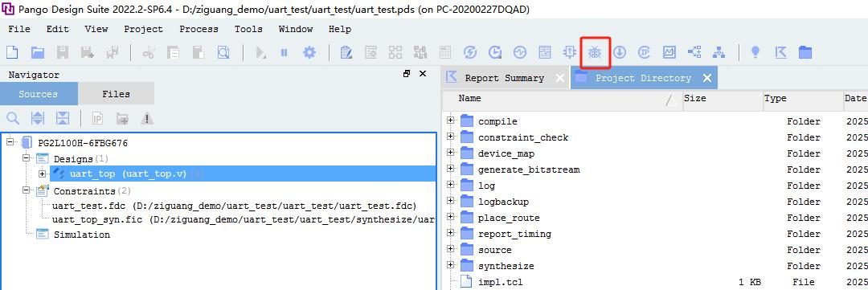This screenshot has width=868, height=290.
Task: Collapse the Designs tree node
Action: [x=26, y=159]
